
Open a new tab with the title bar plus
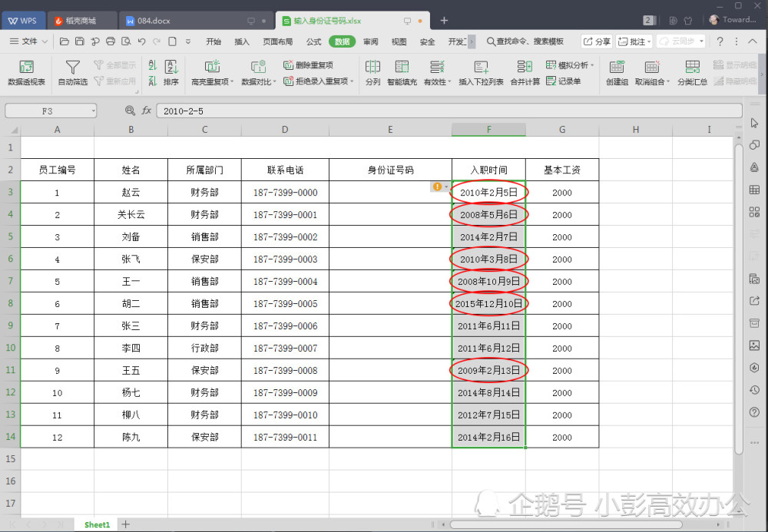444,21
